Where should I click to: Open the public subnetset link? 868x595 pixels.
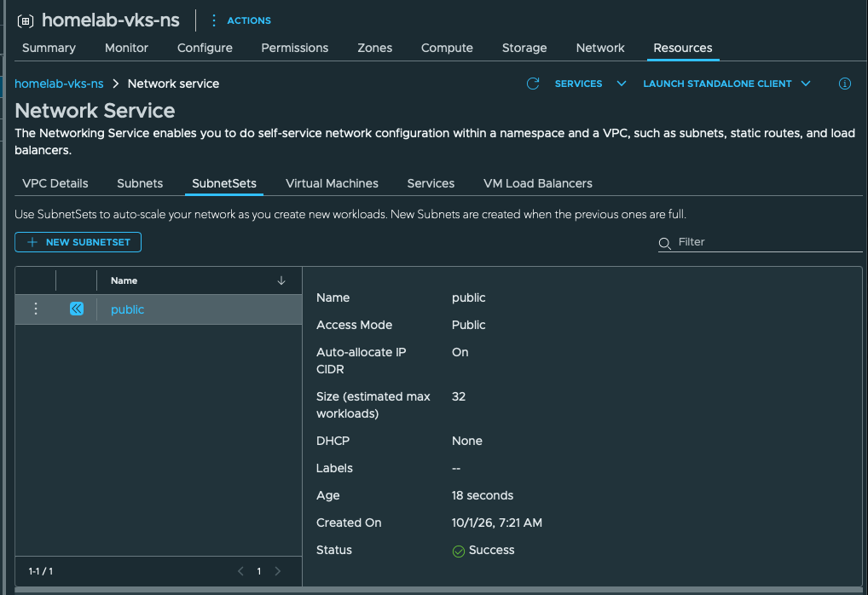127,309
